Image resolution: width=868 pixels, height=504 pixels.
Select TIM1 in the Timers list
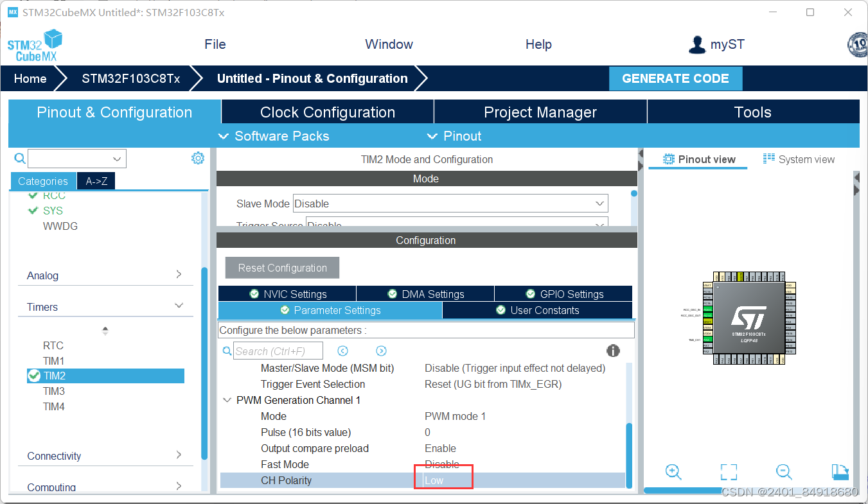click(53, 361)
